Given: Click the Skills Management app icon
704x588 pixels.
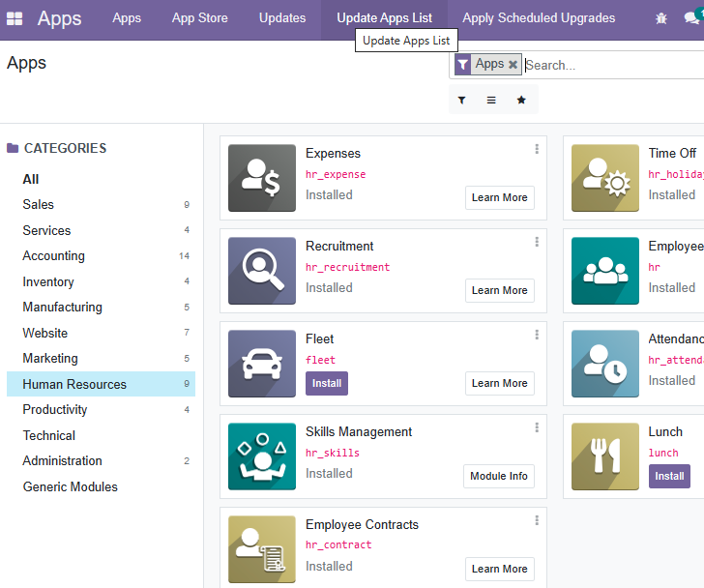Looking at the screenshot, I should [262, 456].
